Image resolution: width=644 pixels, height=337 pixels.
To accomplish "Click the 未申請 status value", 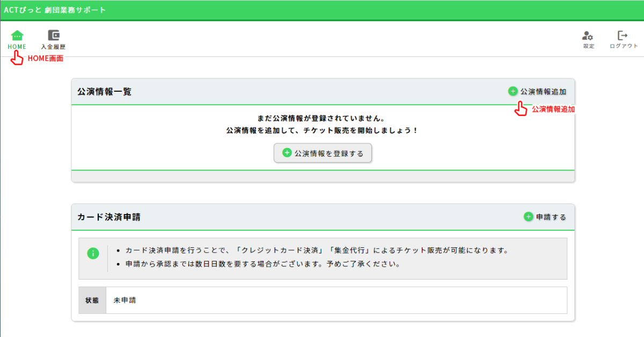I will [125, 301].
